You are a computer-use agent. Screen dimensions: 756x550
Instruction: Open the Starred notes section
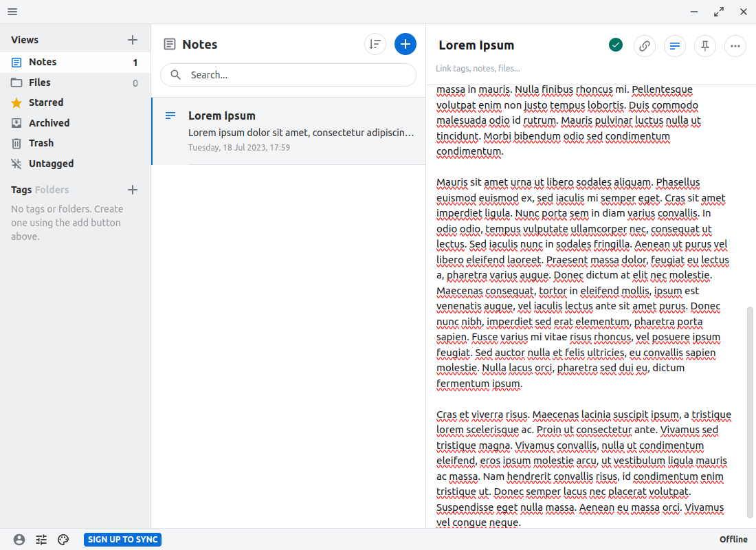click(x=45, y=102)
